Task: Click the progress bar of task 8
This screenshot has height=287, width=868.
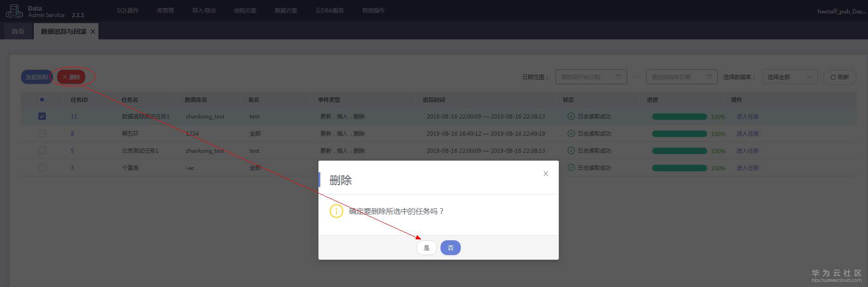Action: (679, 134)
